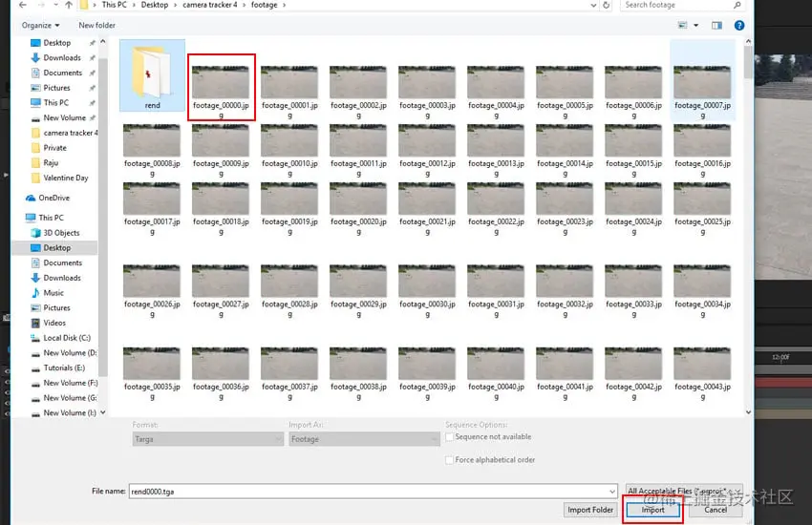Toggle the preview pane icon

[x=716, y=26]
